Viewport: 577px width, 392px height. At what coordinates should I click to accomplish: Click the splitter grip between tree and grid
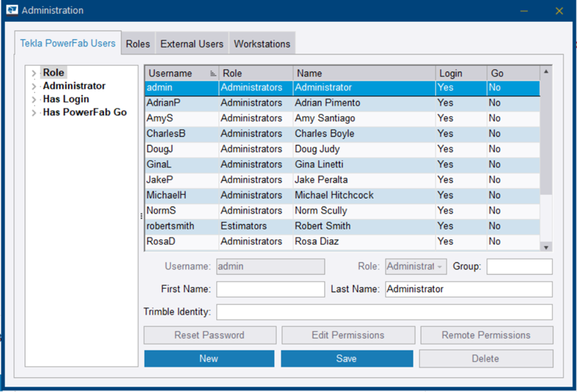[x=141, y=216]
